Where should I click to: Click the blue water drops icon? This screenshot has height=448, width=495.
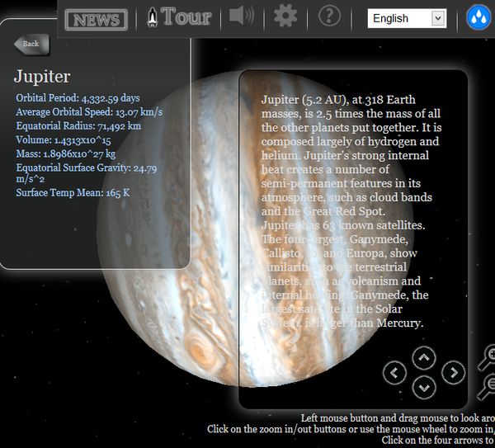click(478, 17)
